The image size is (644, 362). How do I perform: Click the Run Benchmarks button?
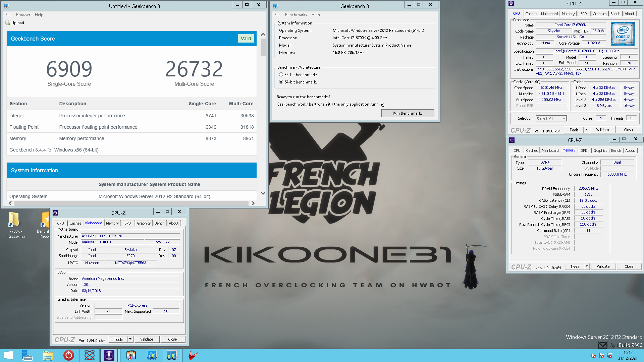(x=408, y=113)
